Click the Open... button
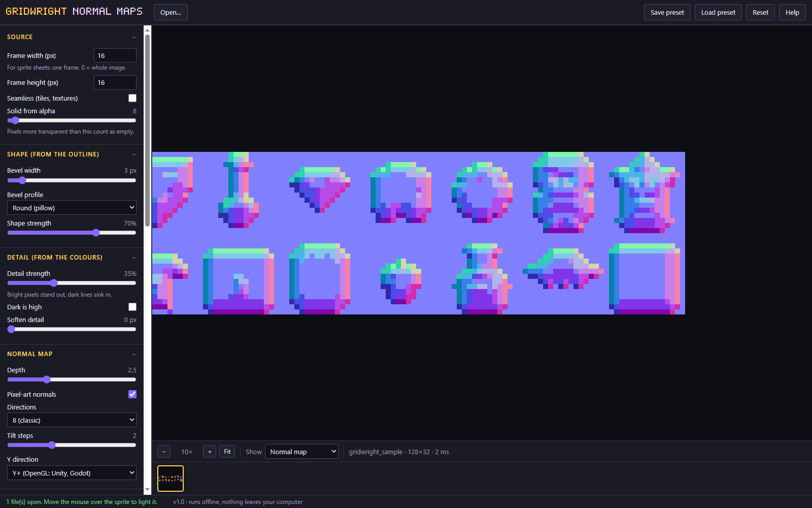The image size is (812, 508). [171, 12]
